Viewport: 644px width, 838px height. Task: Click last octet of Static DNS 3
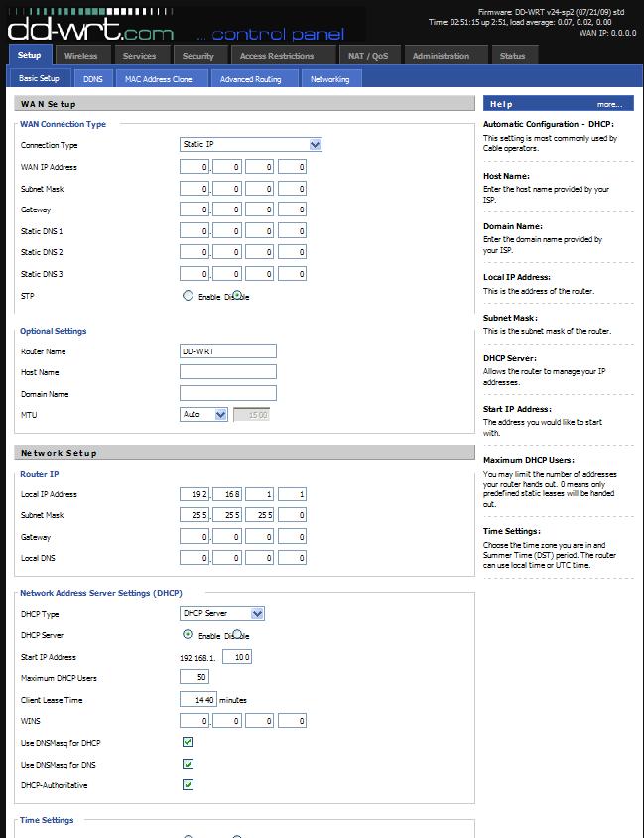point(292,274)
